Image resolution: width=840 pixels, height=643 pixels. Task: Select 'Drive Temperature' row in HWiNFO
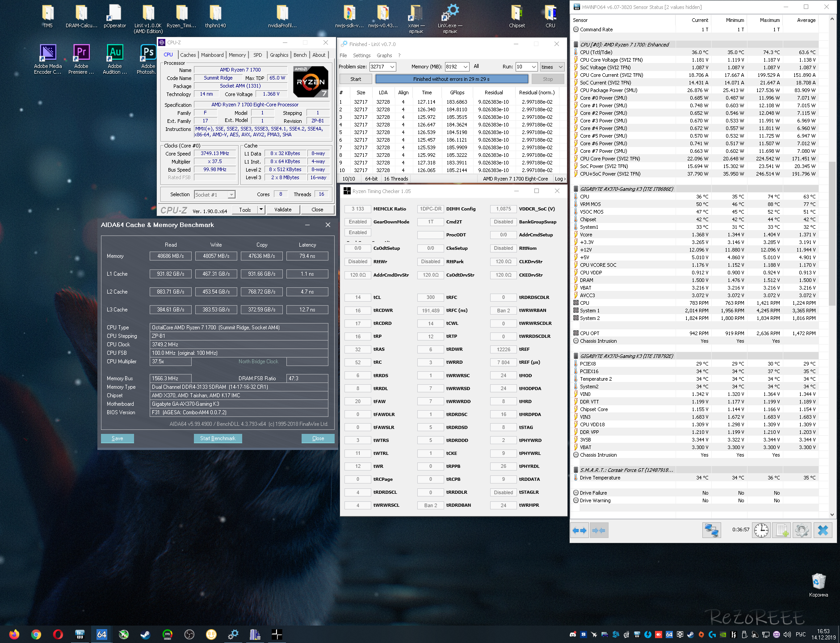(696, 478)
